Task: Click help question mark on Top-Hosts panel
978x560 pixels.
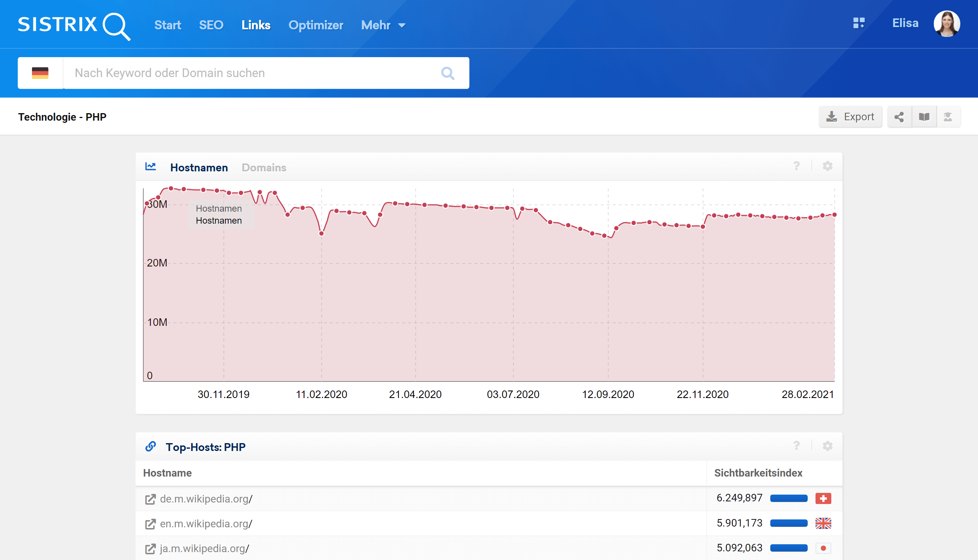Action: 796,446
